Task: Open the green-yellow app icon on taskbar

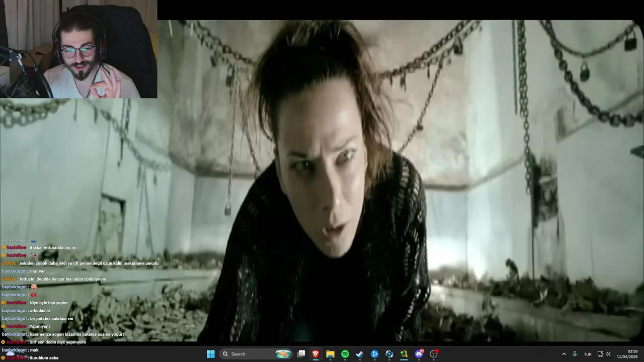Action: [404, 354]
